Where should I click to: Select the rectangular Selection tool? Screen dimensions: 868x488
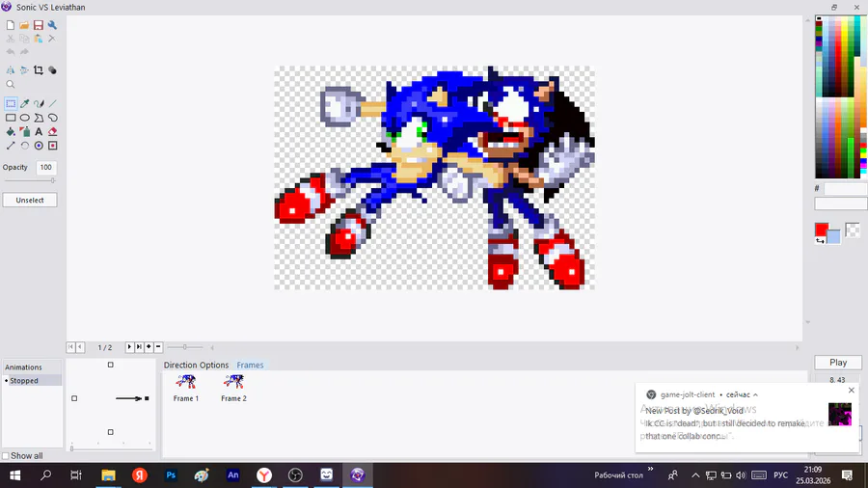(11, 103)
